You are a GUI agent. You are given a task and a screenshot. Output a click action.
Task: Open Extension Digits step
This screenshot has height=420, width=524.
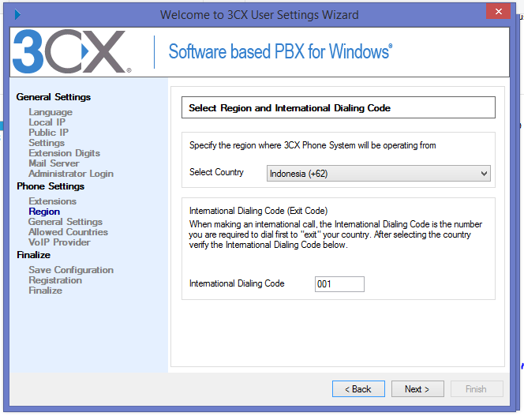tap(65, 153)
